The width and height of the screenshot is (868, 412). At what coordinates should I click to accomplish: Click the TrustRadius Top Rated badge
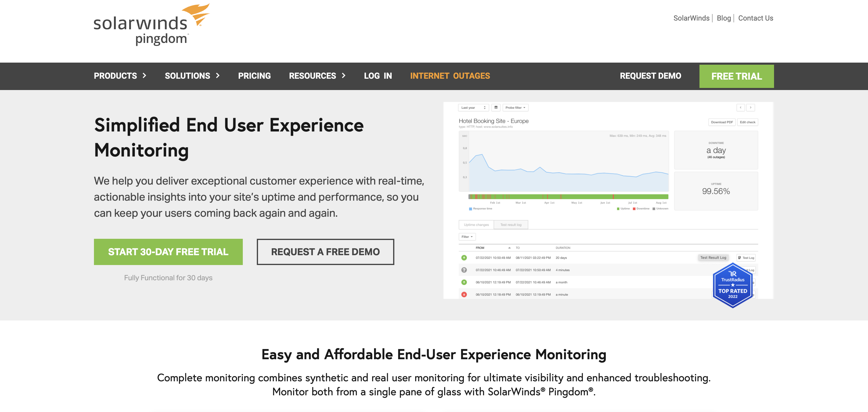coord(732,285)
